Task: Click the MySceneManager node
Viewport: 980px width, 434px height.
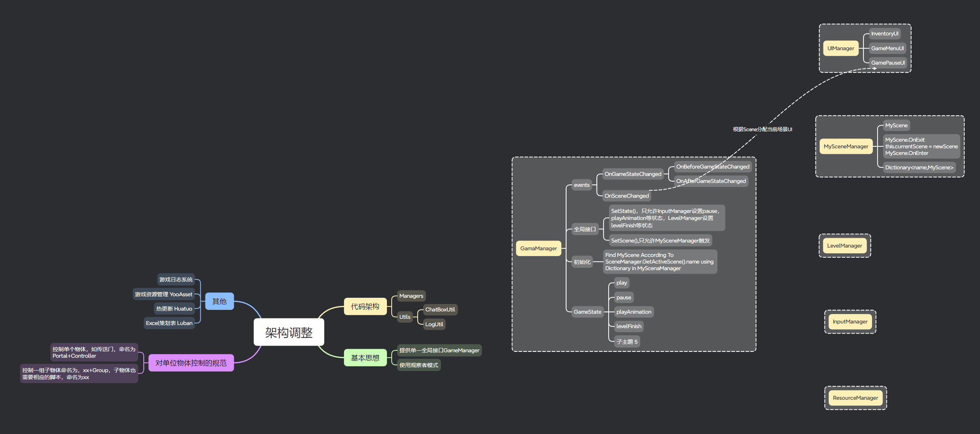Action: pyautogui.click(x=846, y=146)
